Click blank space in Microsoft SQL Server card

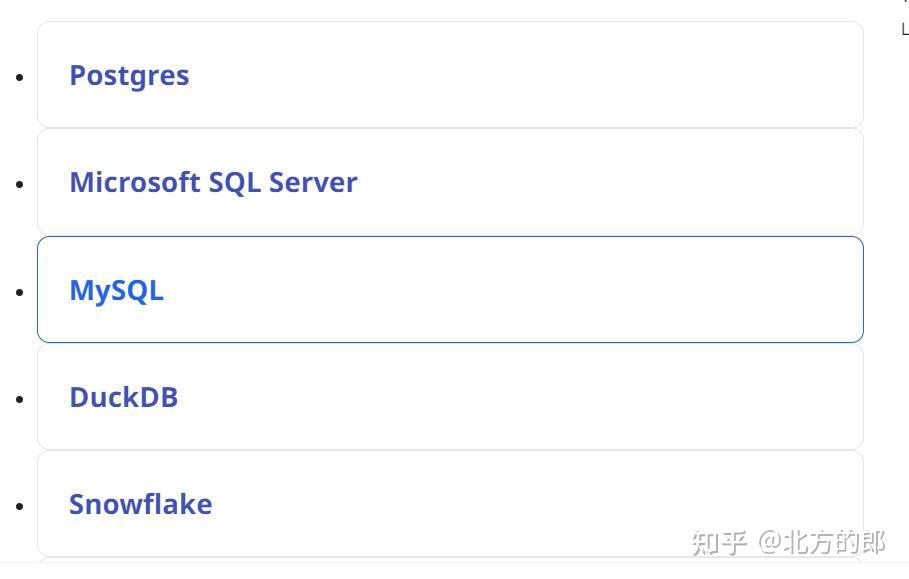pos(600,183)
